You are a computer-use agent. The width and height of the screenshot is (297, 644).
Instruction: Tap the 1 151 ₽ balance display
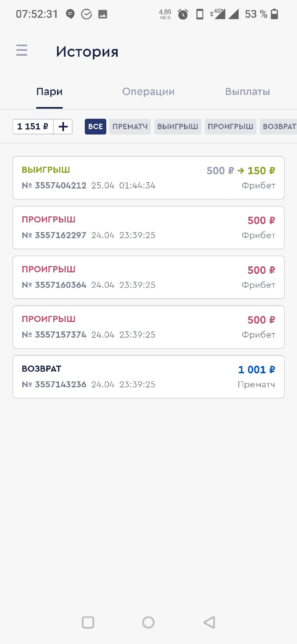(33, 126)
